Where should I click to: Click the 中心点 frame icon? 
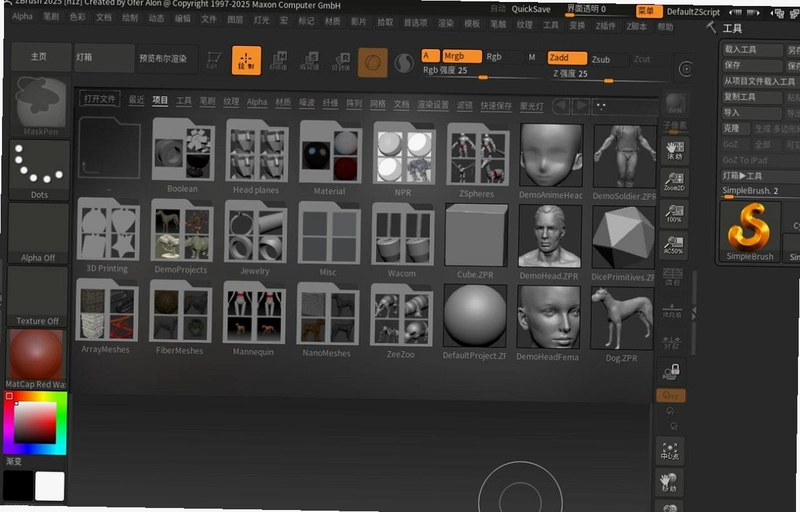[x=669, y=451]
